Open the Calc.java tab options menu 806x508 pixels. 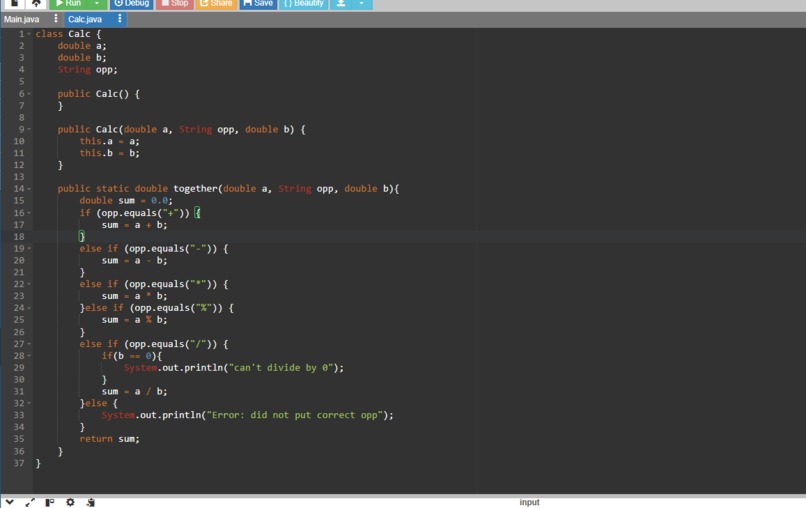(x=119, y=19)
